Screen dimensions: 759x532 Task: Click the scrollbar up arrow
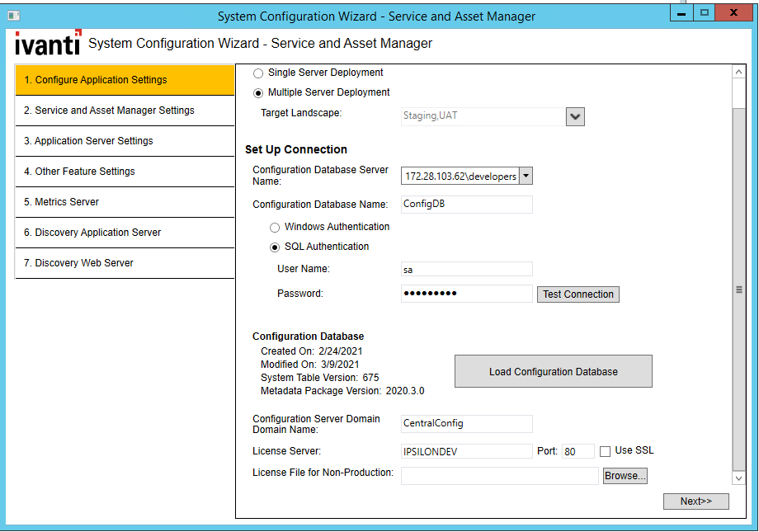point(738,71)
